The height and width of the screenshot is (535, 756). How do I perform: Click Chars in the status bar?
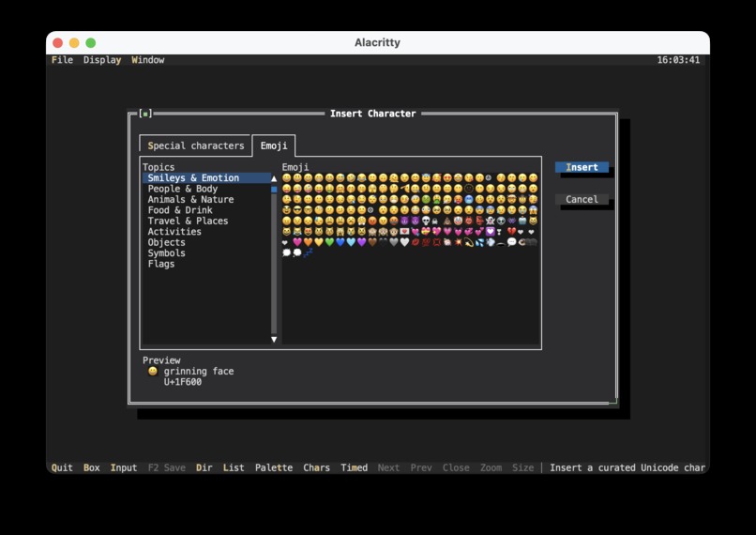coord(316,467)
